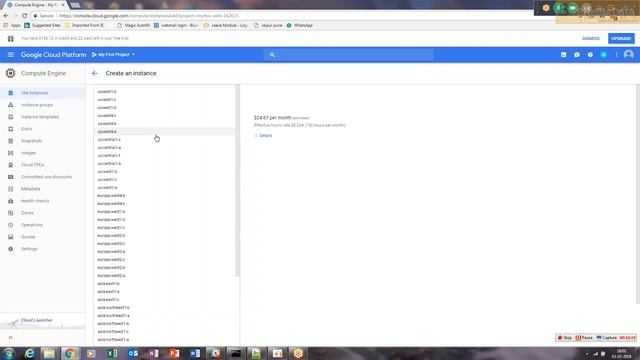Open the Suggested Sites bookmark

[x=42, y=25]
